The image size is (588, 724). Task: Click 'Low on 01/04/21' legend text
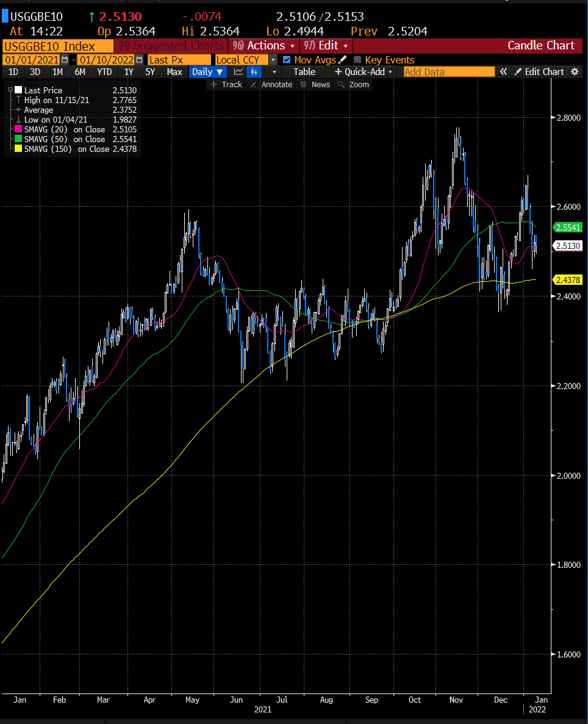[x=56, y=120]
